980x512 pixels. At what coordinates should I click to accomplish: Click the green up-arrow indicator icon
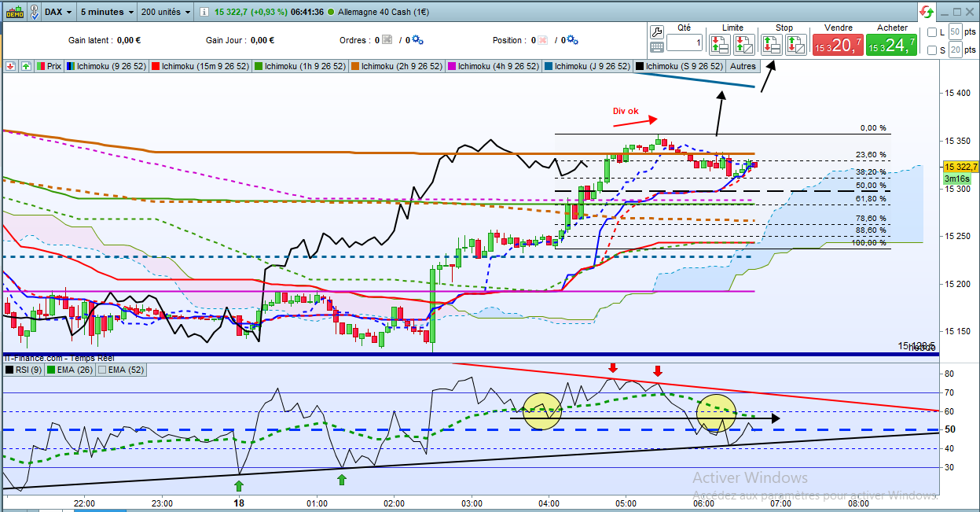tap(26, 66)
